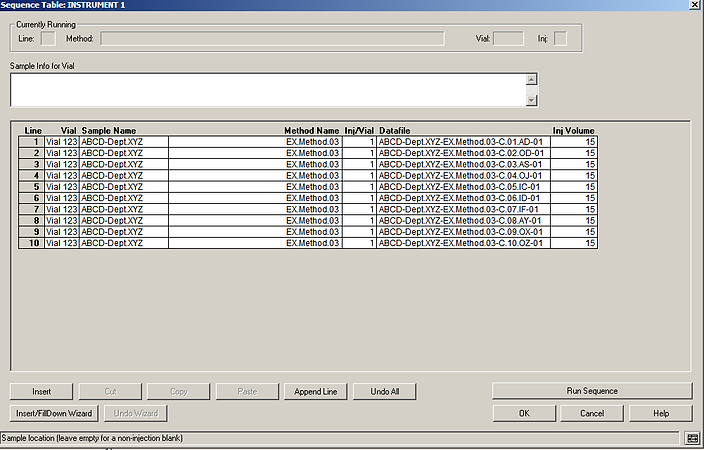Click Vial 123 cell in line 5
Screen dimensions: 704x450
[x=62, y=187]
